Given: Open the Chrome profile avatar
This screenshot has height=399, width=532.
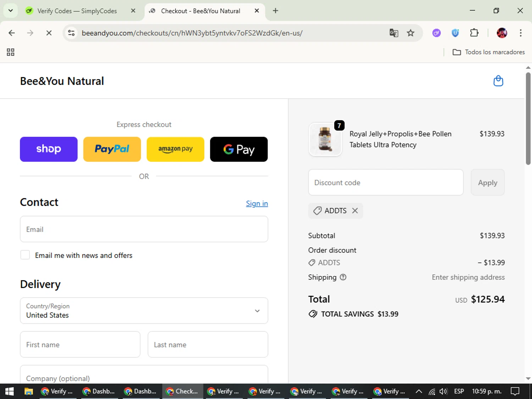Looking at the screenshot, I should [502, 33].
